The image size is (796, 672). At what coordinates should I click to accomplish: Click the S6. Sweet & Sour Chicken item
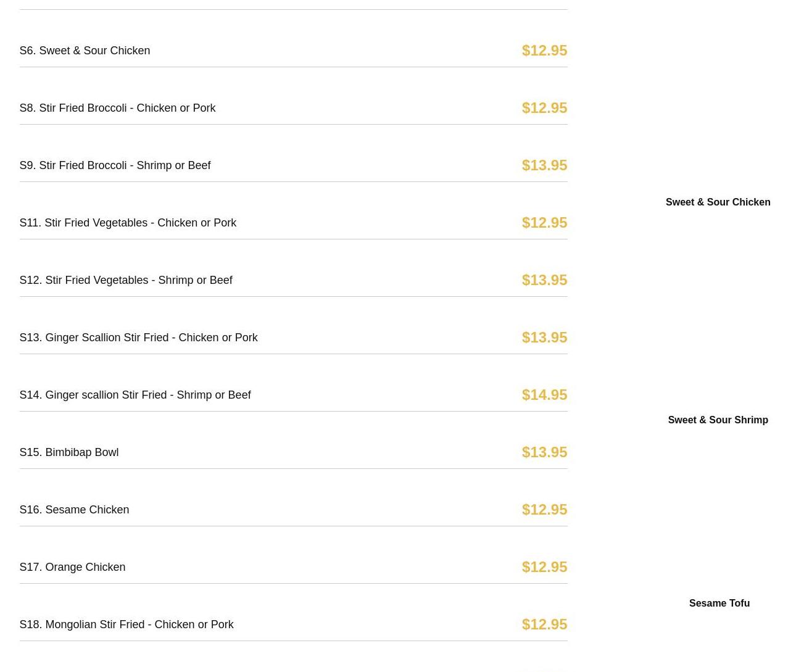click(85, 51)
